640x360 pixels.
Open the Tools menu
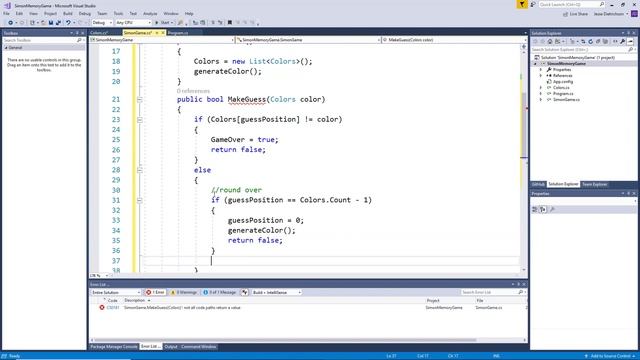118,14
